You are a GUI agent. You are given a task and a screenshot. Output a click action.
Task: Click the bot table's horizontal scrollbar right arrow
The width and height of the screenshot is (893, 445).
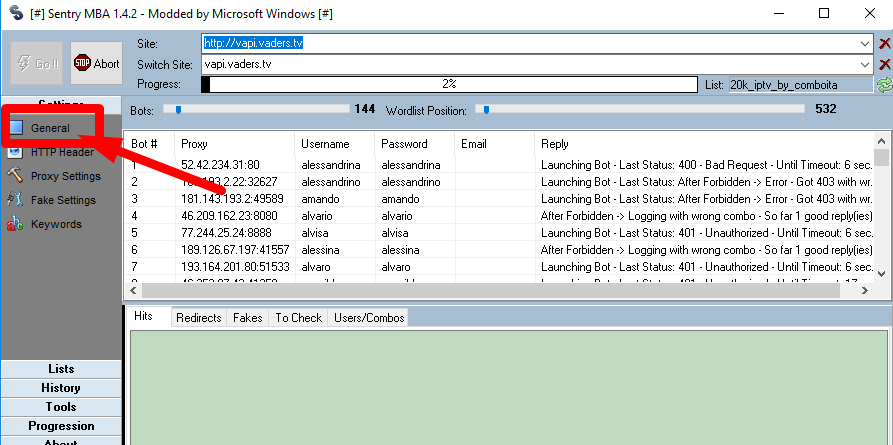(x=865, y=291)
